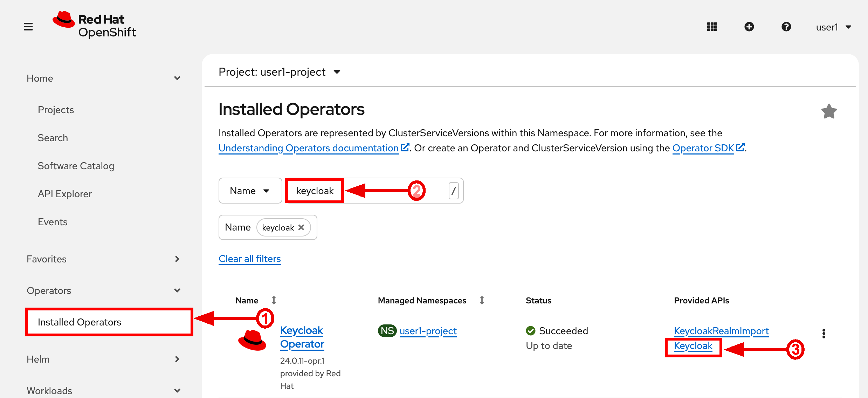Remove the keycloak filter chip
Image resolution: width=868 pixels, height=398 pixels.
301,227
